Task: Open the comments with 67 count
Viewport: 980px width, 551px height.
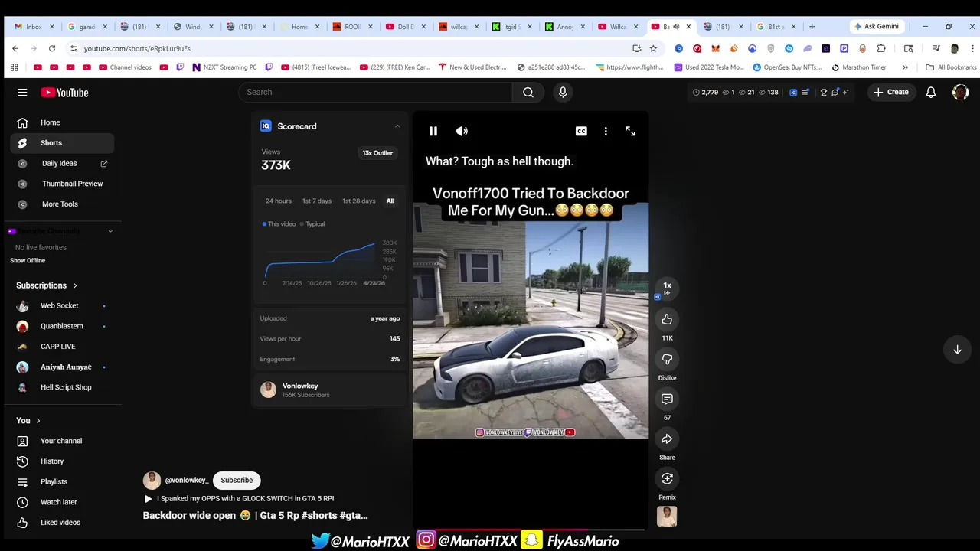Action: click(x=667, y=399)
